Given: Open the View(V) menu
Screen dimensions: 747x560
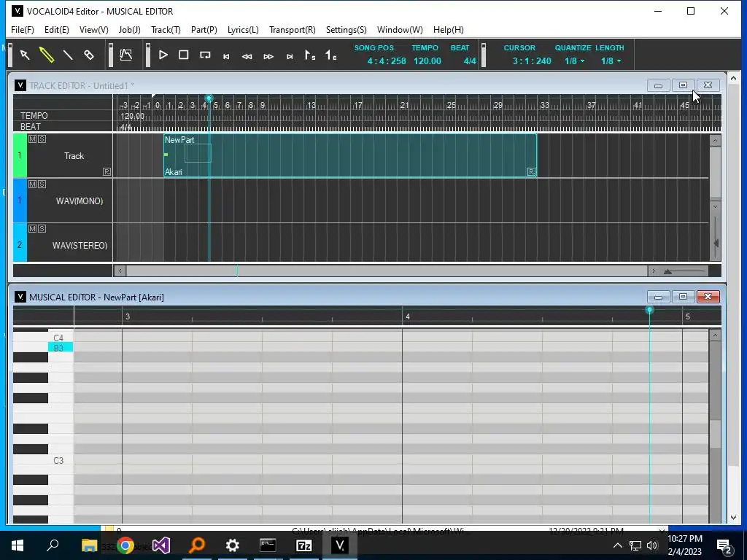Looking at the screenshot, I should [94, 29].
